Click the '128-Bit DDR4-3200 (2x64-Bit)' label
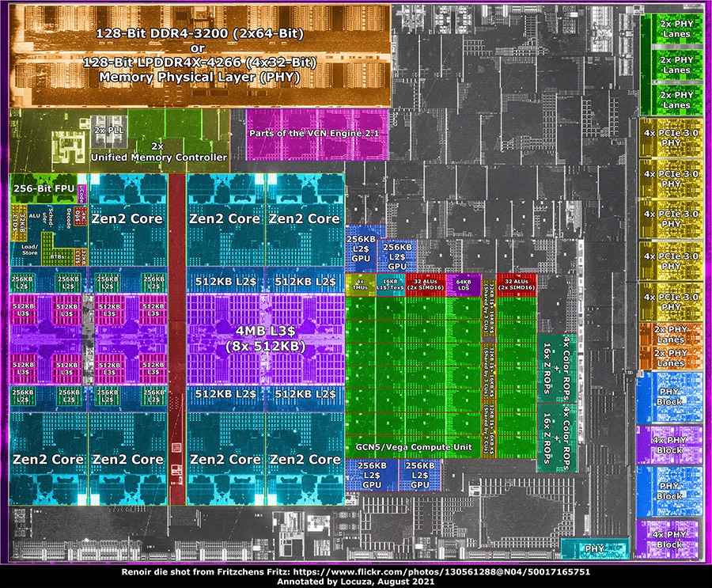The width and height of the screenshot is (712, 588). click(x=199, y=33)
